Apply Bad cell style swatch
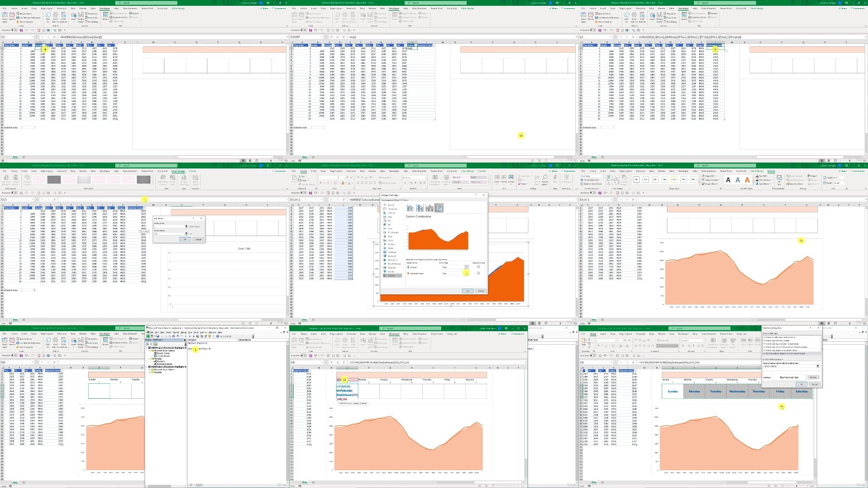The height and width of the screenshot is (488, 868). tap(478, 177)
